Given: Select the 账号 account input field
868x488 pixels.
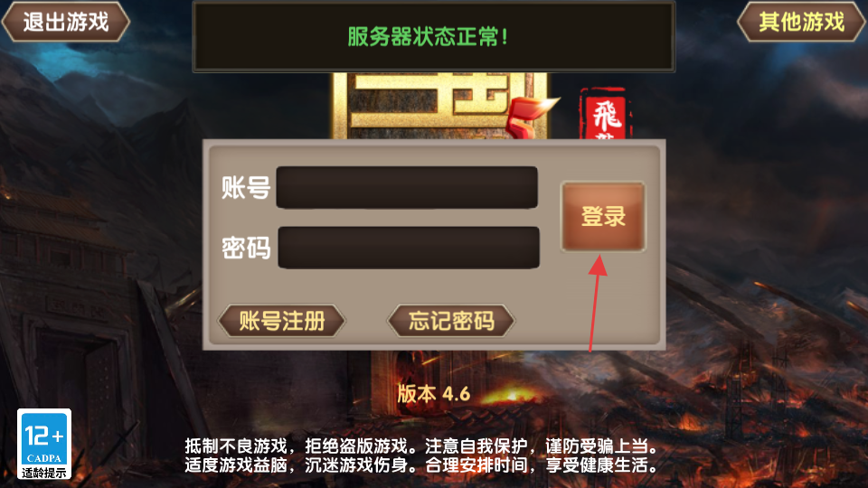Looking at the screenshot, I should click(407, 188).
